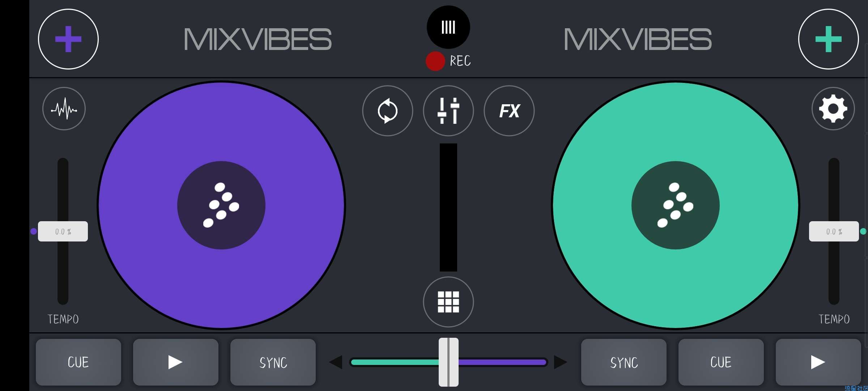The width and height of the screenshot is (868, 391).
Task: Nudge crossfader with the right arrow
Action: [x=560, y=362]
